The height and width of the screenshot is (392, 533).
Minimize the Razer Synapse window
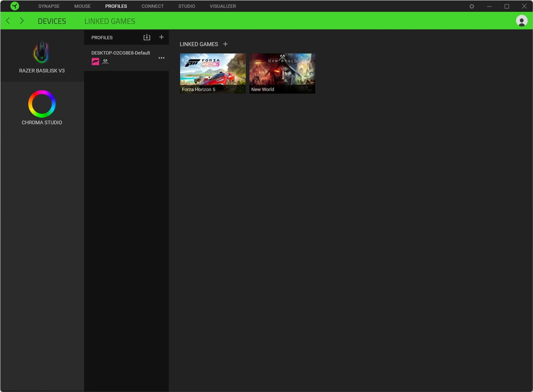tap(489, 6)
